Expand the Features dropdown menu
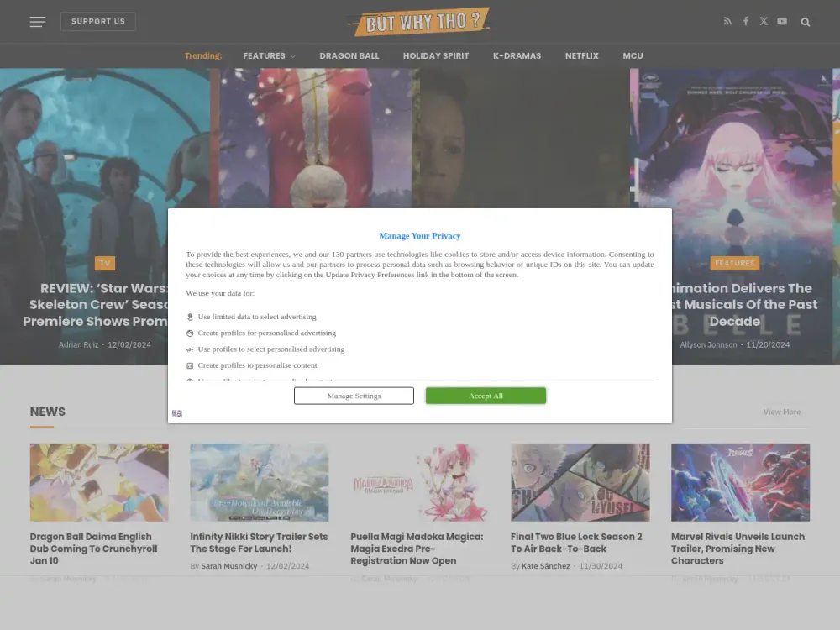The height and width of the screenshot is (630, 840). pyautogui.click(x=269, y=56)
